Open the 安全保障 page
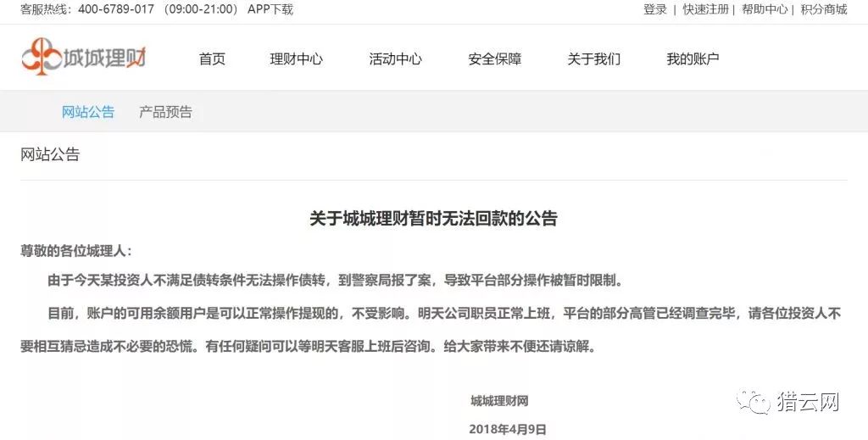 click(495, 58)
